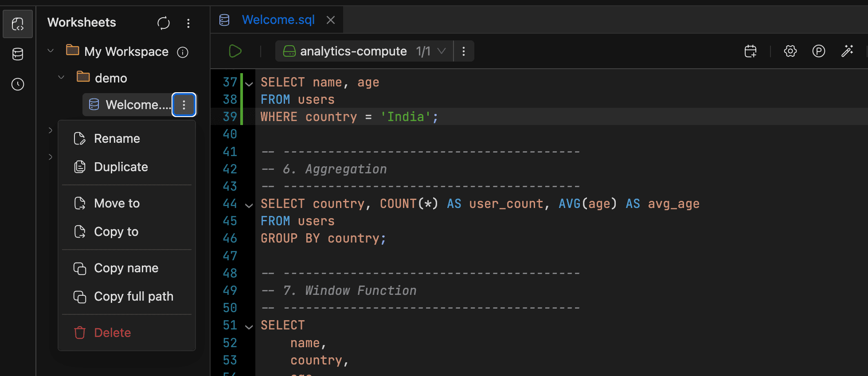Viewport: 868px width, 376px height.
Task: Select Duplicate in the context menu
Action: tap(121, 167)
